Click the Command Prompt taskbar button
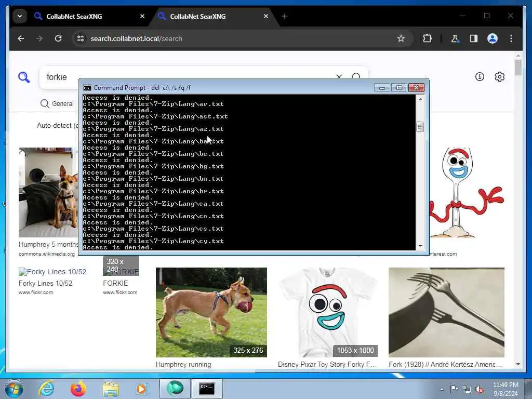The image size is (532, 399). pos(207,389)
